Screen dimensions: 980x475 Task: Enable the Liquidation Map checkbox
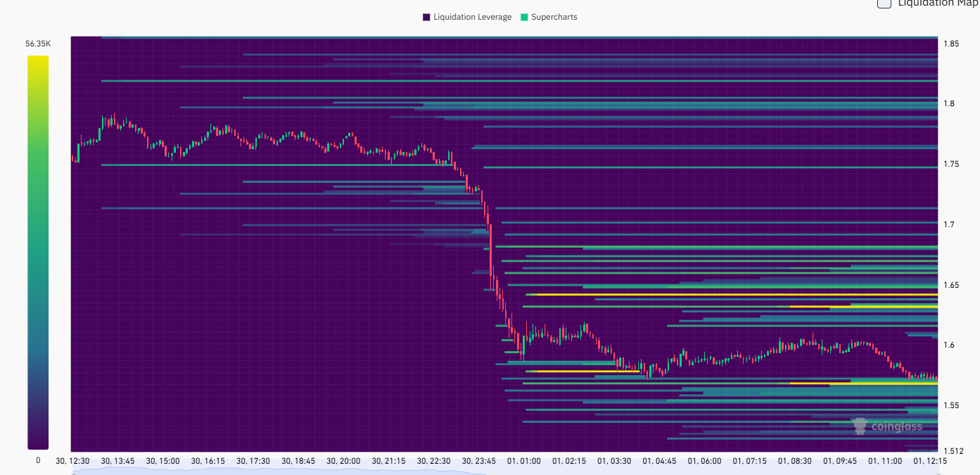884,3
